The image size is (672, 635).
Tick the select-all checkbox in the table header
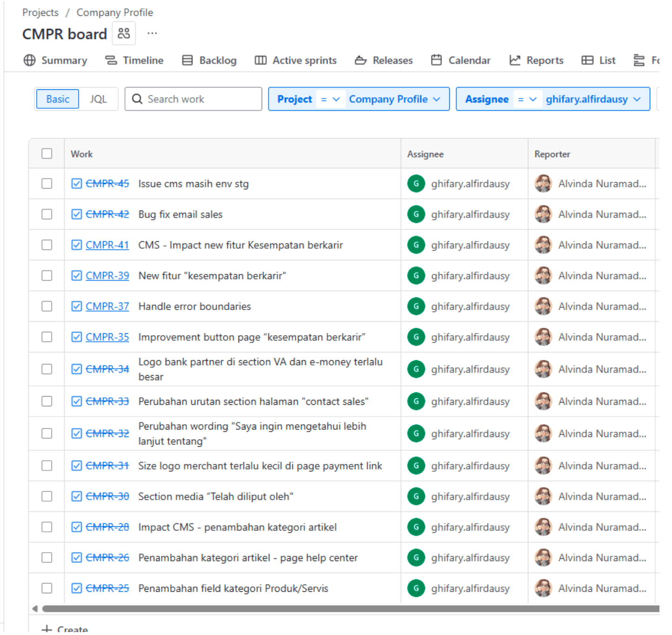click(x=47, y=154)
